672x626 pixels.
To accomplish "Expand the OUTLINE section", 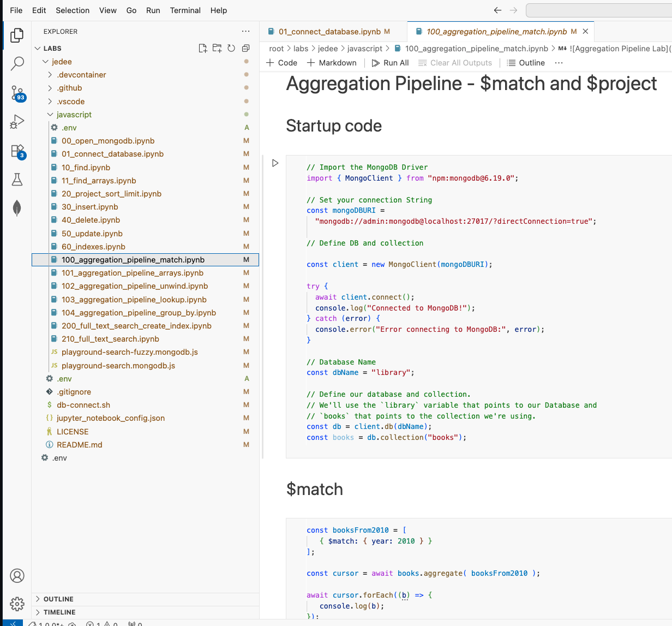I will tap(58, 599).
